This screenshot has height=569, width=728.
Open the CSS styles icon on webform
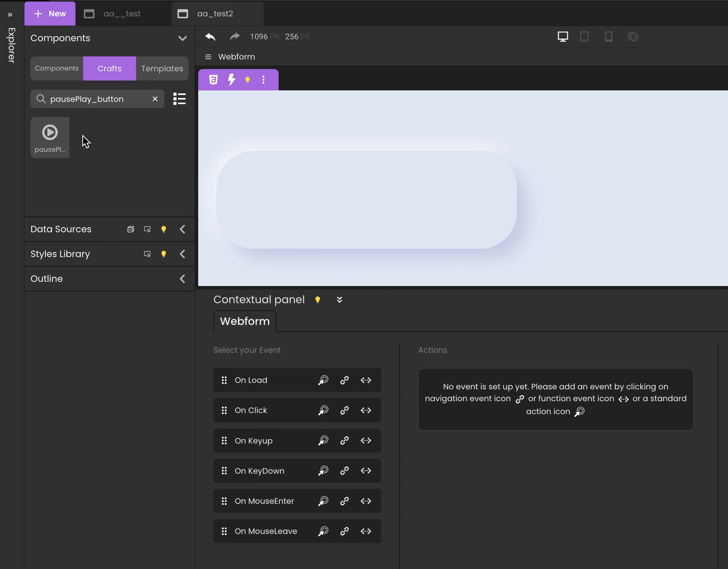(x=213, y=80)
